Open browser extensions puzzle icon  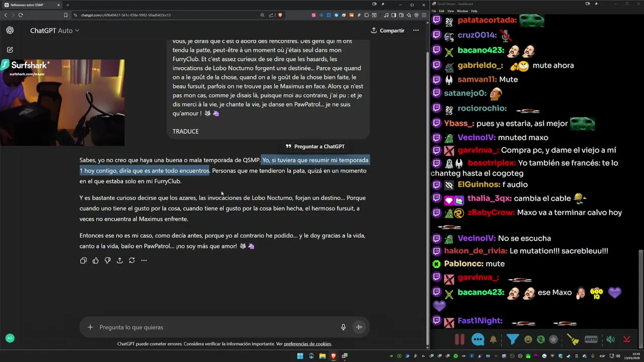[366, 15]
